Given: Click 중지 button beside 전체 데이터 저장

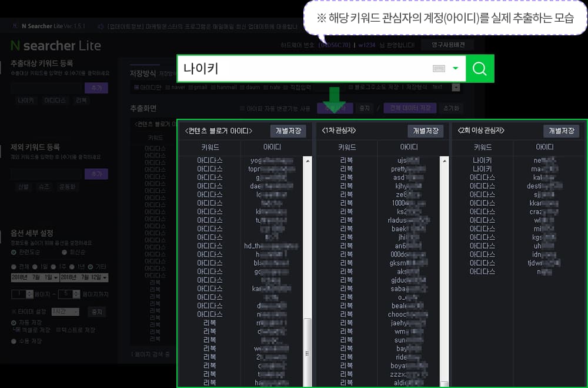Looking at the screenshot, I should 365,108.
